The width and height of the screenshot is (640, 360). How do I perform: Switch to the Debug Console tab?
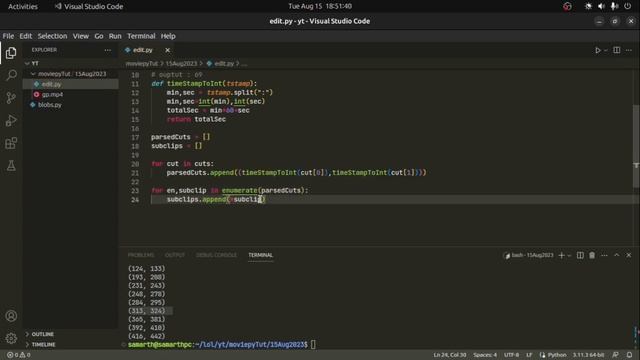click(x=216, y=255)
